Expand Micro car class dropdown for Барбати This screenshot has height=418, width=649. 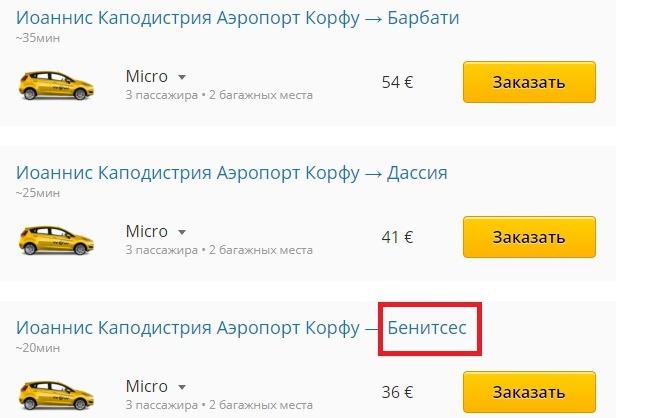pyautogui.click(x=182, y=77)
